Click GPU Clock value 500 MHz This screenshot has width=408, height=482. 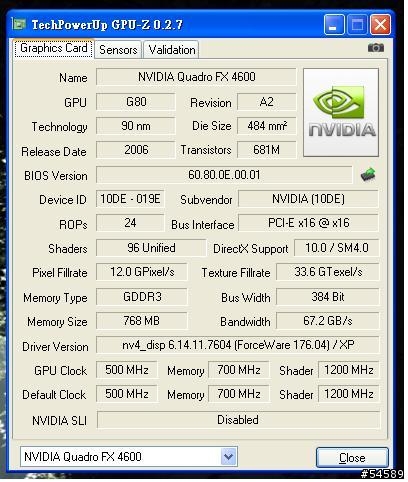pyautogui.click(x=127, y=370)
